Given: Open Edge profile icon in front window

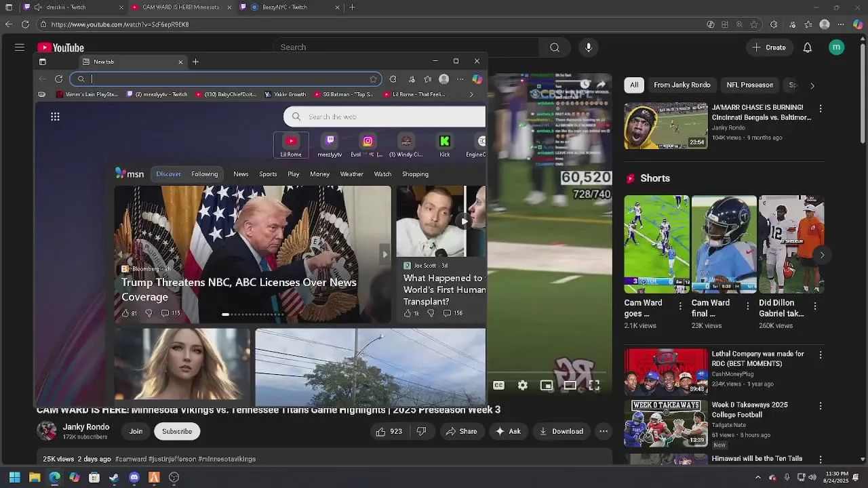Looking at the screenshot, I should point(444,79).
